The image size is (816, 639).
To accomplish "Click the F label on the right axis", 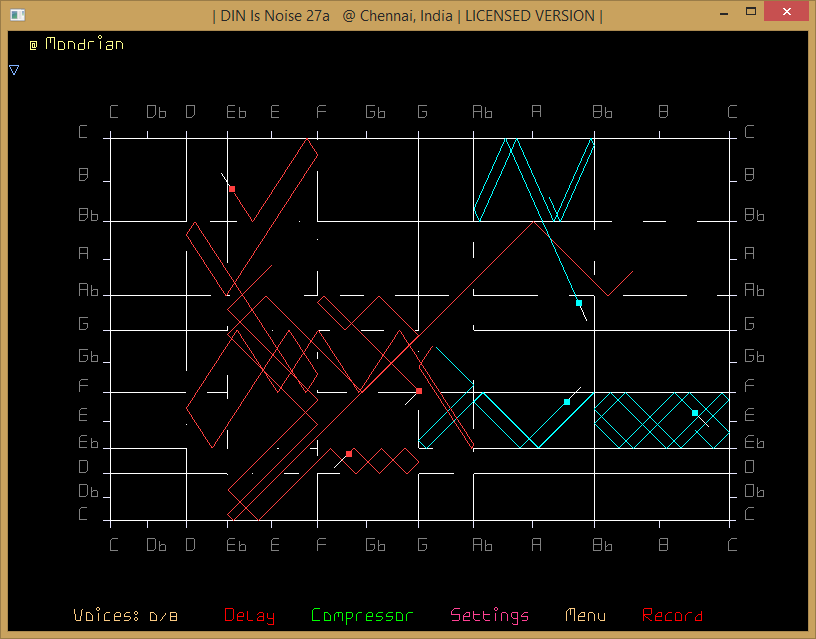I will point(749,386).
